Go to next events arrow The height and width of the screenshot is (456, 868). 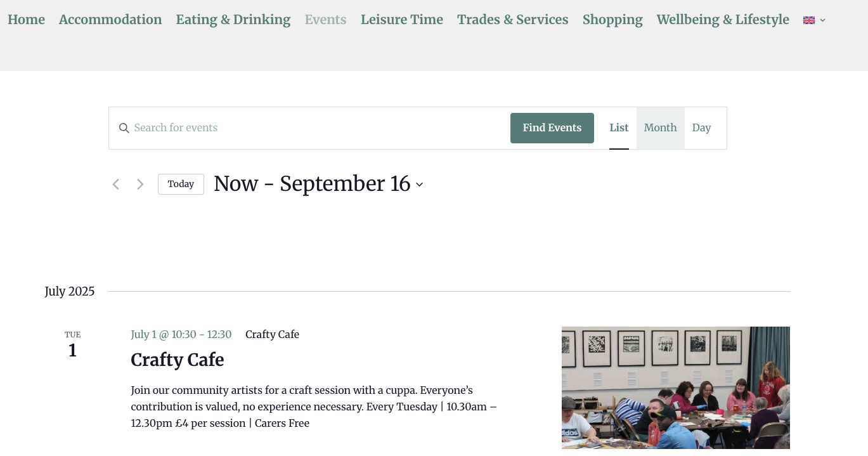140,185
